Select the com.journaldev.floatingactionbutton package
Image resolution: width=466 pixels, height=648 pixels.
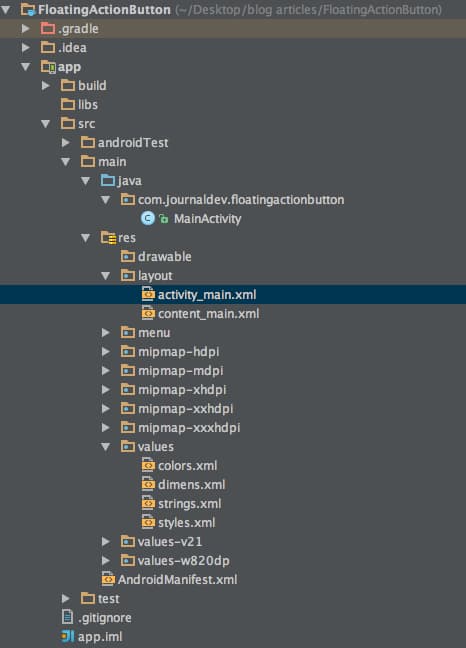[x=241, y=200]
